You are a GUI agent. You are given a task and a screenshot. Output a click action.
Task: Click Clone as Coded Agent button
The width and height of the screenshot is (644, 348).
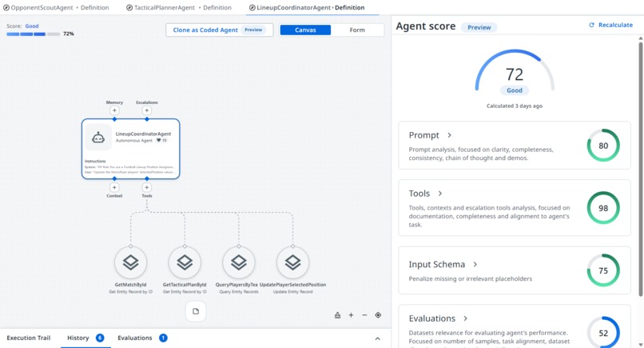[x=219, y=30]
